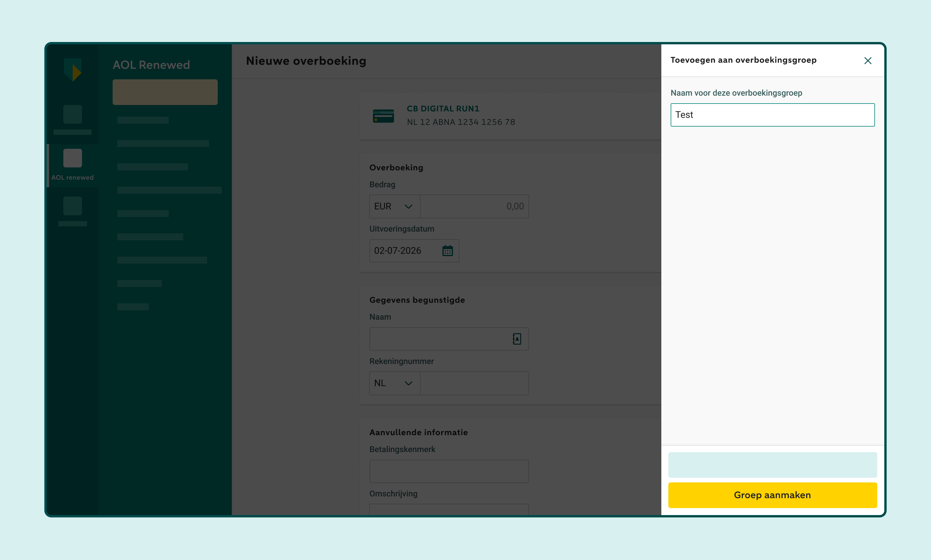Open the calendar date picker icon

click(447, 251)
